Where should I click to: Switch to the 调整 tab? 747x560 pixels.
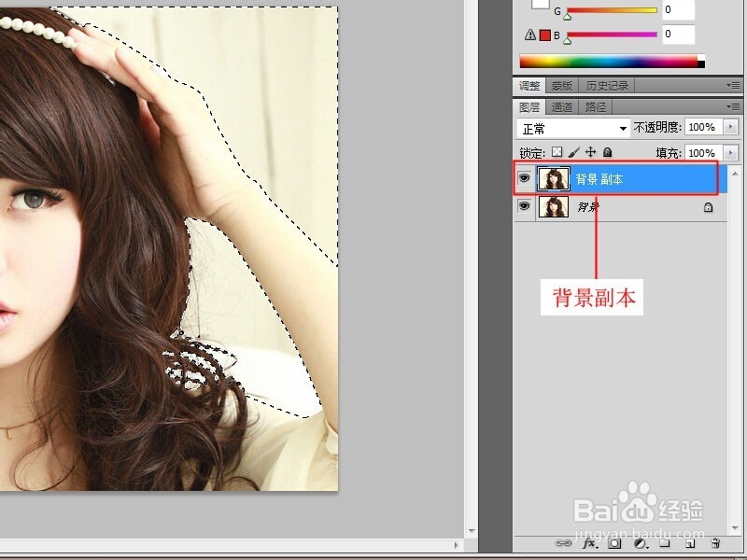click(x=529, y=86)
